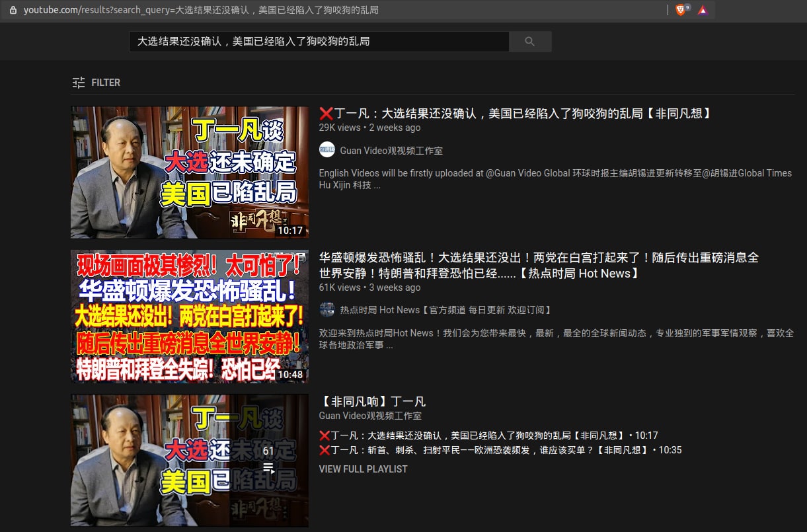Click the description starting English Videos will be
The image size is (807, 532).
[x=555, y=179]
